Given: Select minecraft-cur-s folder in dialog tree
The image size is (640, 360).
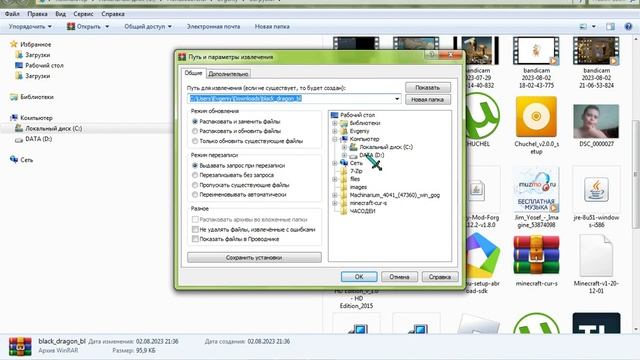Looking at the screenshot, I should [368, 203].
